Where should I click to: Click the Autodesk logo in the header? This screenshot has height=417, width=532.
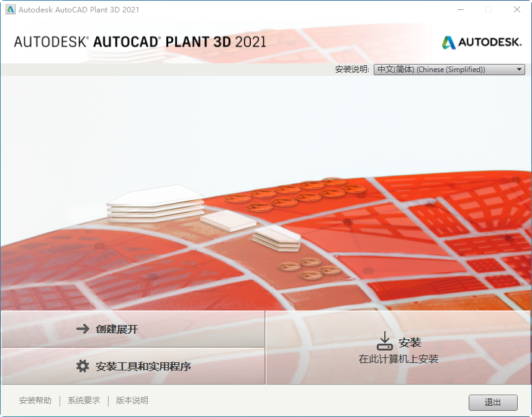pyautogui.click(x=482, y=42)
